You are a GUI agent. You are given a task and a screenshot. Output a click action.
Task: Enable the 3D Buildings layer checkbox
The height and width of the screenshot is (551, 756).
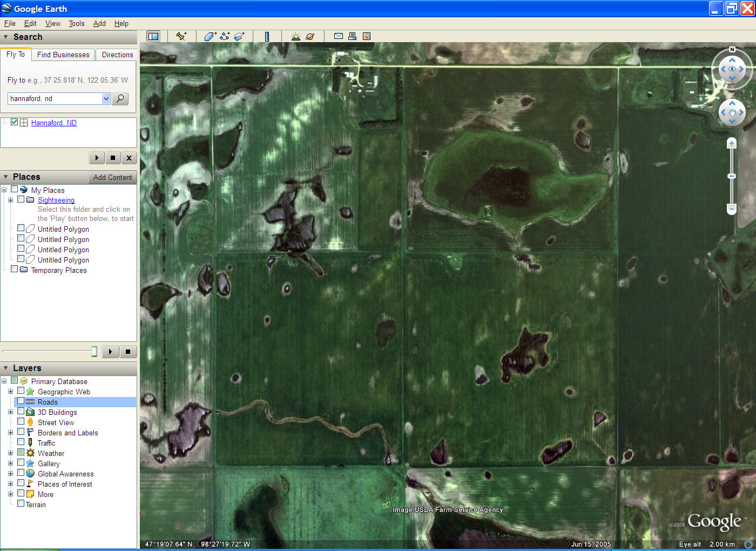coord(21,412)
